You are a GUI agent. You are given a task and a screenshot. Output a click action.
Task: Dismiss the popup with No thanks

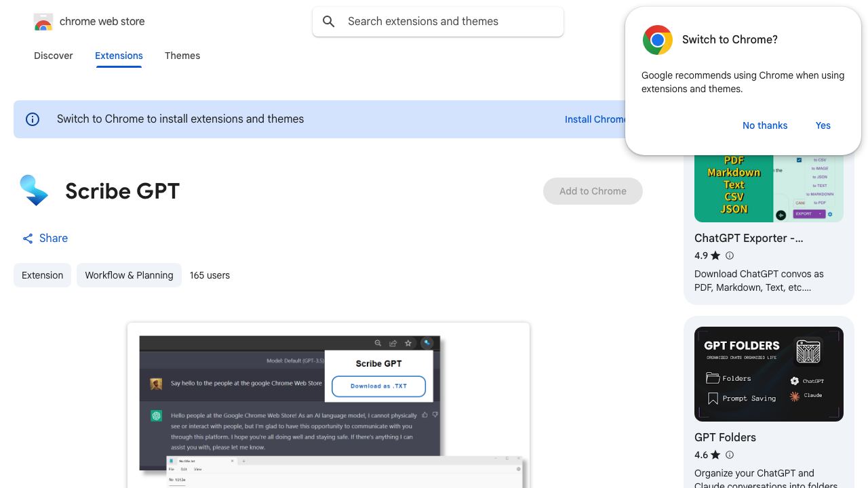point(765,125)
